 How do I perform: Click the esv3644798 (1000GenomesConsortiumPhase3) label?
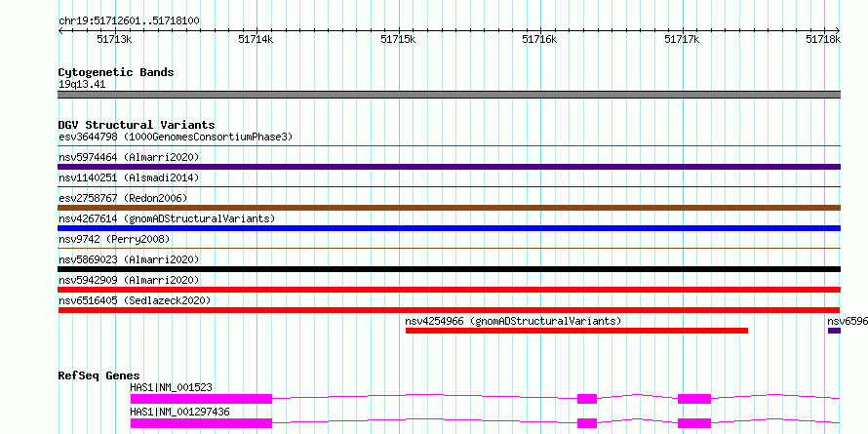[x=176, y=137]
